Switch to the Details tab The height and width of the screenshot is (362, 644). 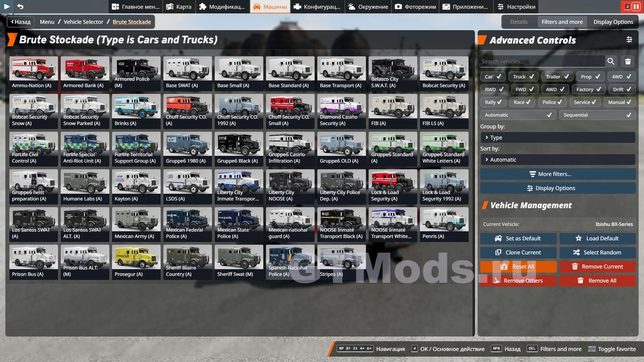point(519,22)
